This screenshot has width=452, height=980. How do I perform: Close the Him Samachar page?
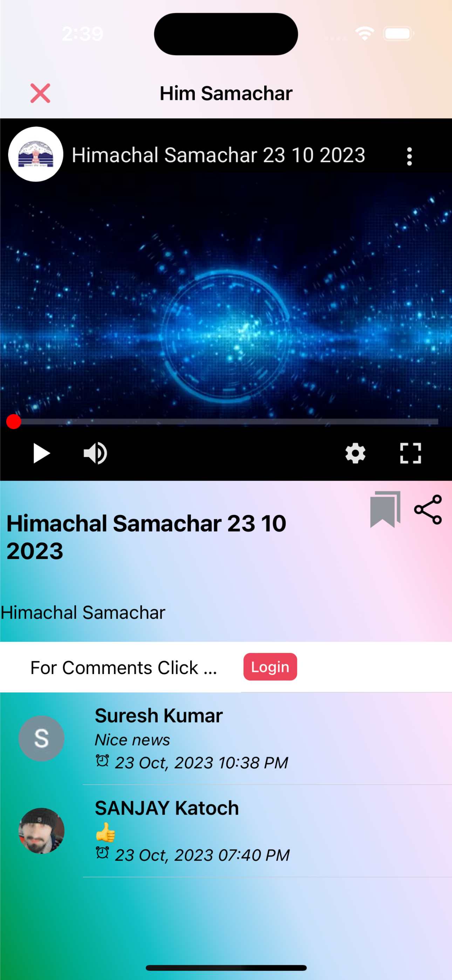tap(40, 93)
